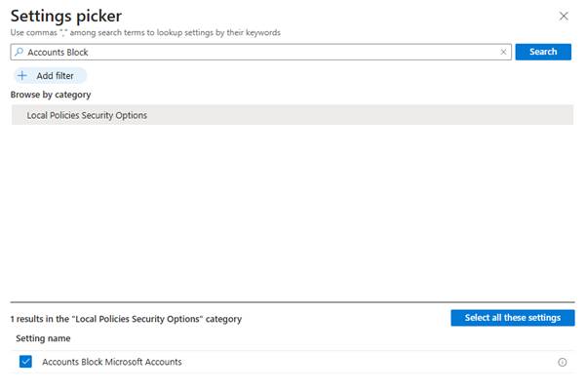Viewport: 586px width, 392px height.
Task: Click the Setting name column header
Action: 43,337
